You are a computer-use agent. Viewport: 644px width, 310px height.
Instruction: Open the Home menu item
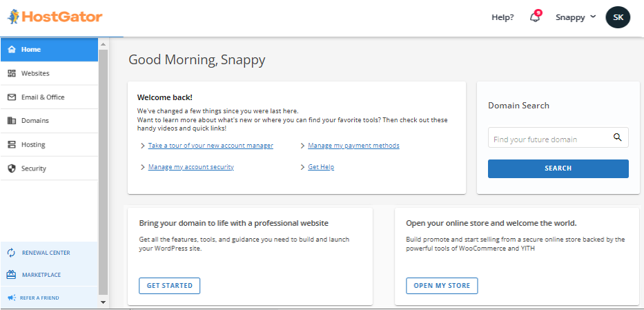click(x=49, y=49)
